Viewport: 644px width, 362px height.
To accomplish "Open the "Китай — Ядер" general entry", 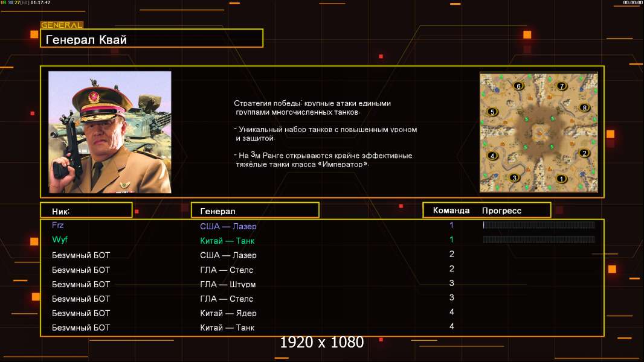I will point(228,313).
